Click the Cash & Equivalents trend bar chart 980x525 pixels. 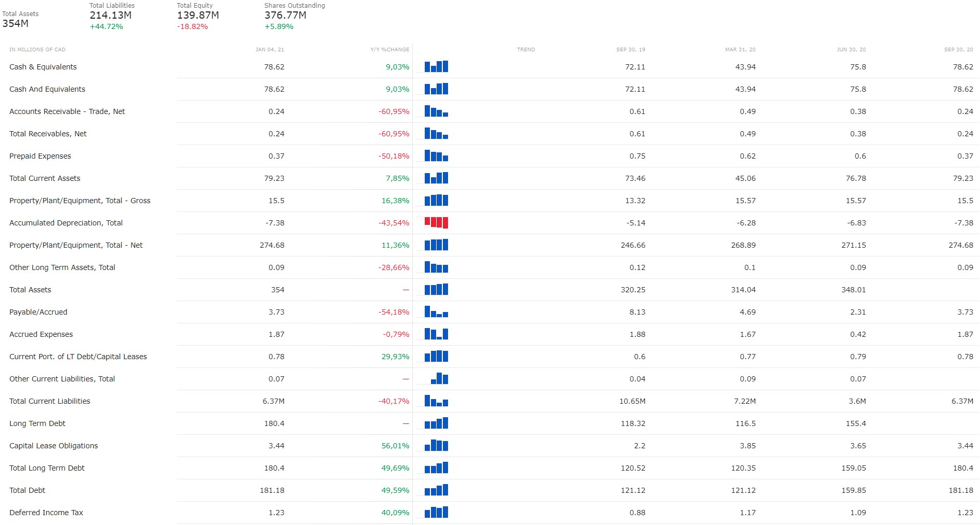[x=436, y=66]
